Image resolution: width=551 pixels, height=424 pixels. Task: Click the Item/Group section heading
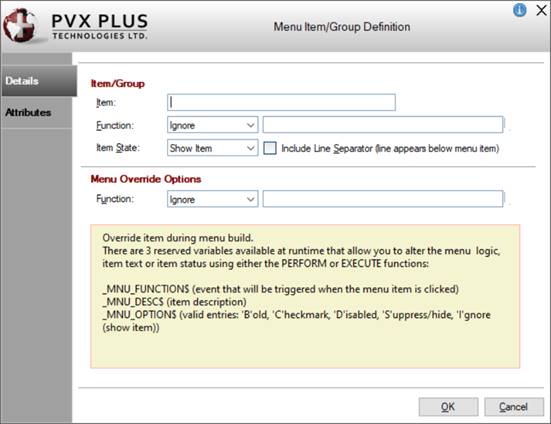118,84
